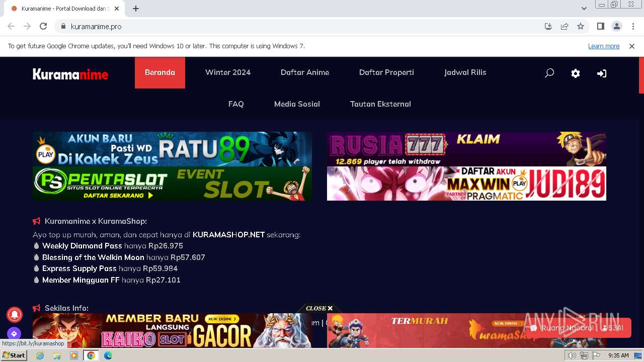Select the Beranda menu item

click(x=160, y=72)
